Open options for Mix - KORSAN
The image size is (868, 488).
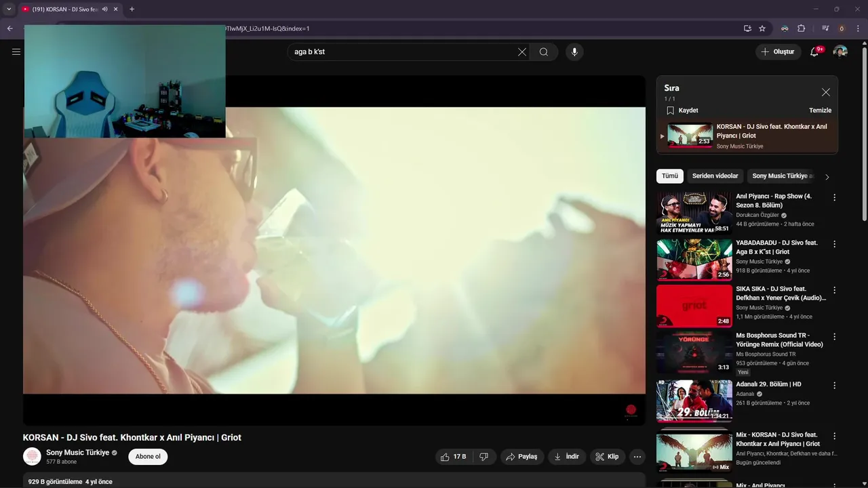pos(835,436)
